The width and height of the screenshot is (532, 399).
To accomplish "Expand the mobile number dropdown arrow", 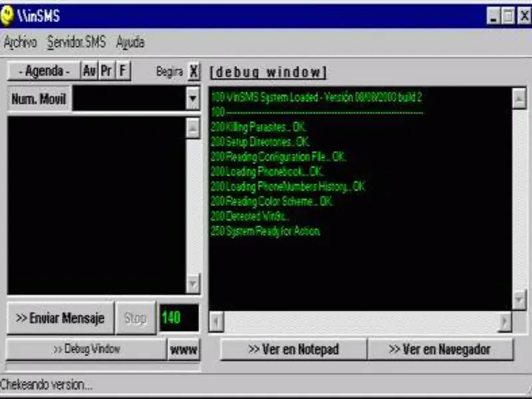I will tap(193, 98).
